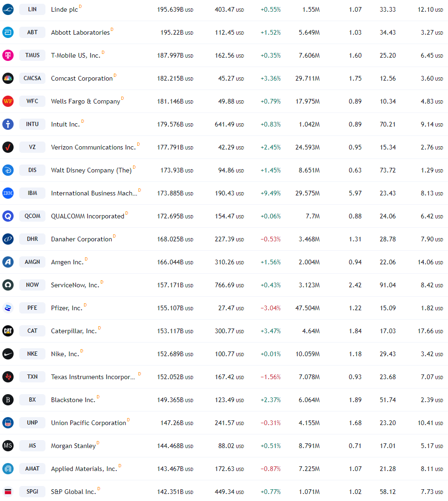Click the Comcast peacock logo icon

click(8, 78)
